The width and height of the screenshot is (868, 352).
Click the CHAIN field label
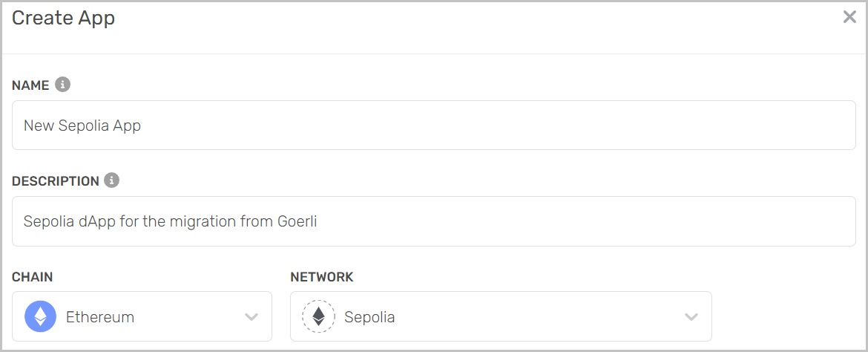(33, 277)
